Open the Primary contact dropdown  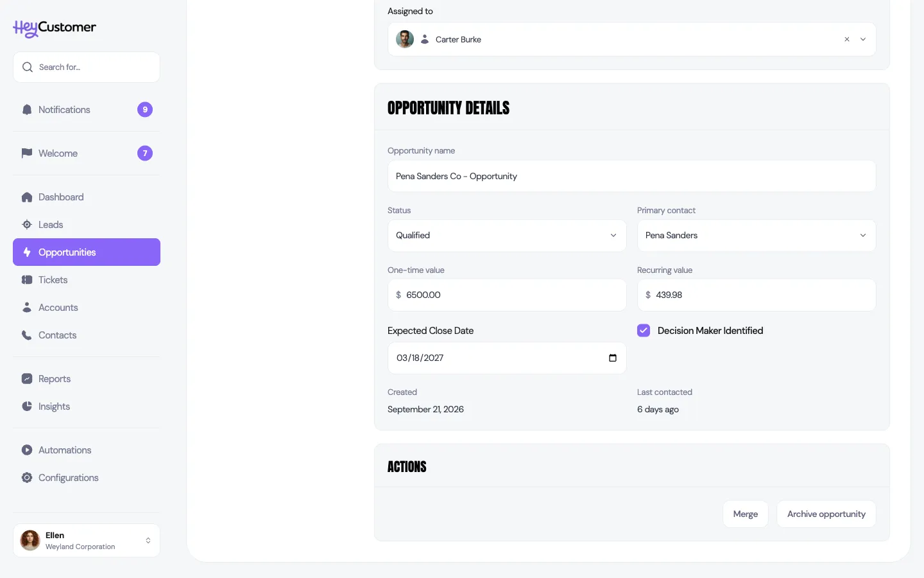(757, 236)
